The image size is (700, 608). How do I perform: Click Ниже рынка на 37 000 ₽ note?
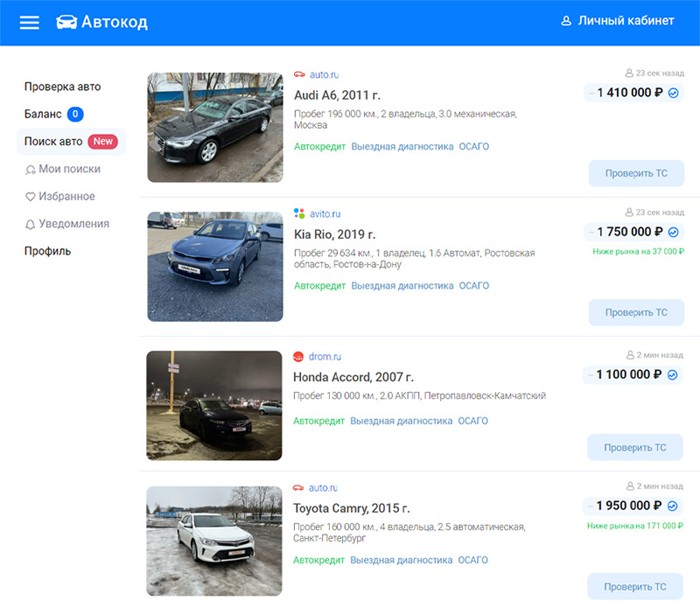(x=639, y=252)
